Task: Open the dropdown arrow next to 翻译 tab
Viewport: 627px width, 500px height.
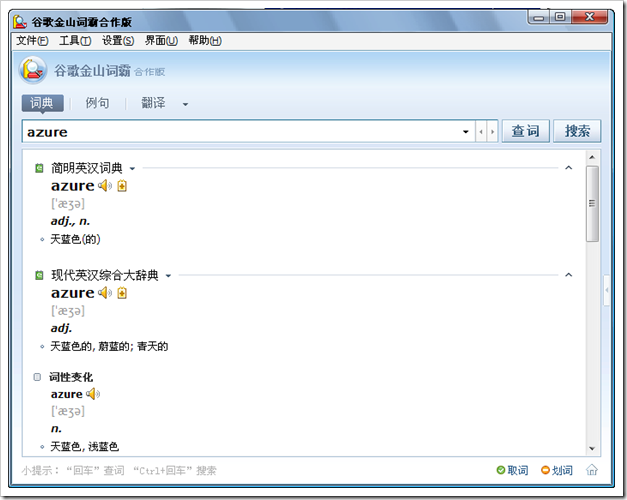Action: point(185,104)
